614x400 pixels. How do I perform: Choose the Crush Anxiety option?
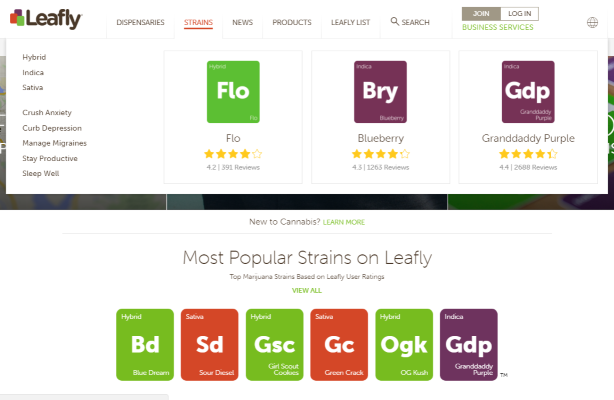click(47, 112)
